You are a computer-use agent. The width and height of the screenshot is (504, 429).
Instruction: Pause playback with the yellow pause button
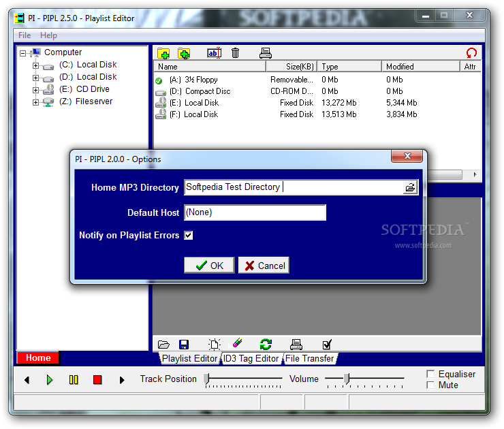coord(74,380)
